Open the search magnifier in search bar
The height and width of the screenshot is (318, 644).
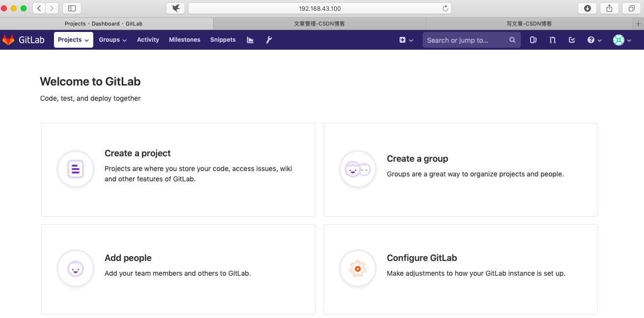[512, 40]
